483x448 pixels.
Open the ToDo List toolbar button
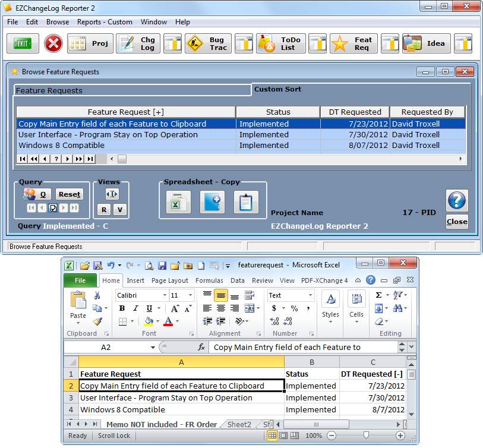[280, 43]
